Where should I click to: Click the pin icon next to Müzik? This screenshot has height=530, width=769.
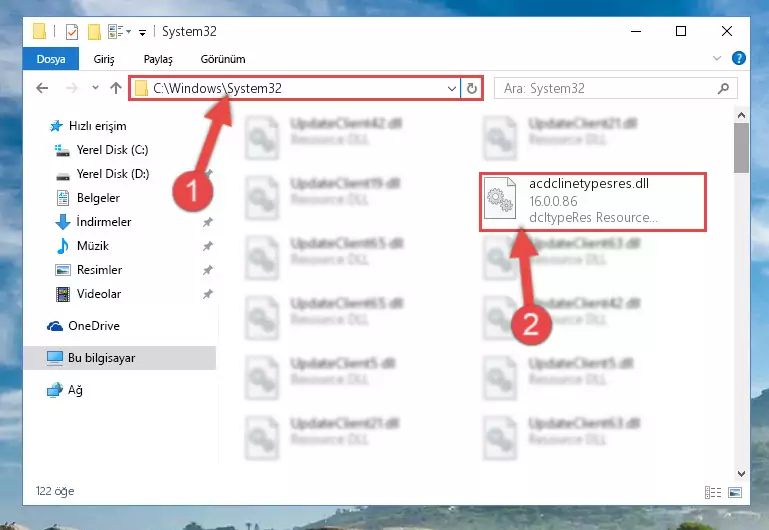tap(208, 246)
